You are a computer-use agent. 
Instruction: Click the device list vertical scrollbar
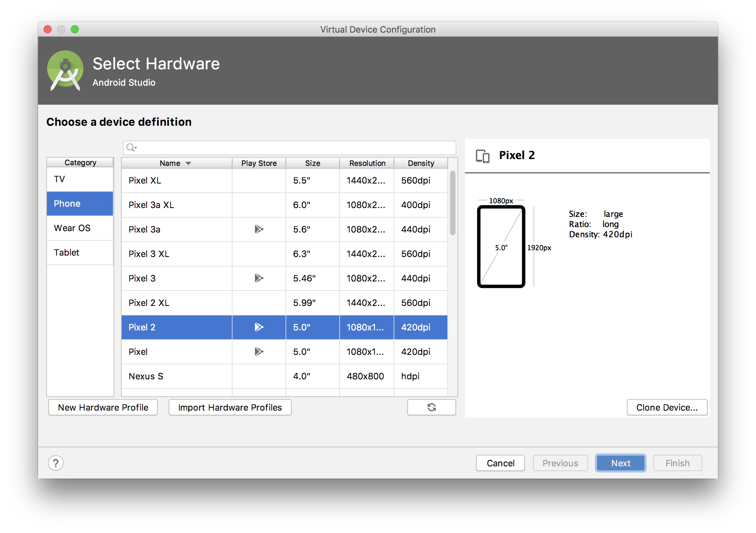452,203
